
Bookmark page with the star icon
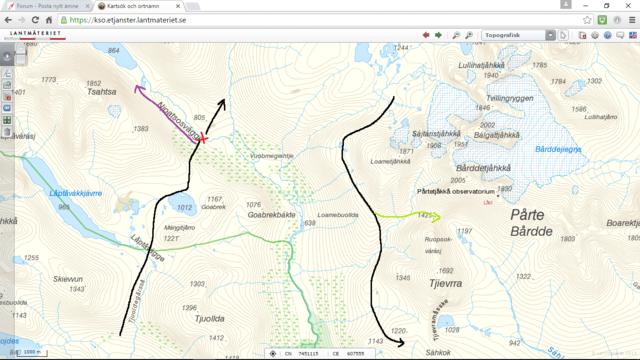587,20
